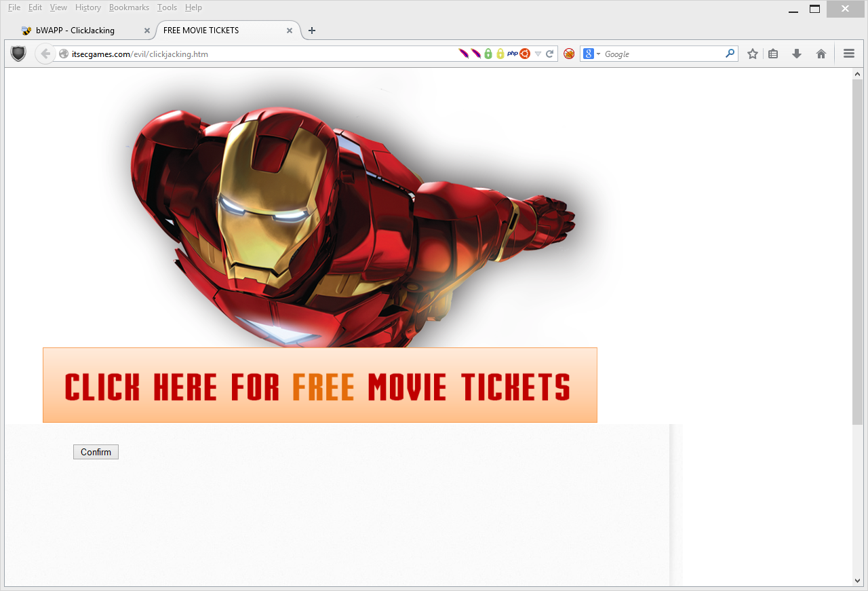Open the hamburger menu icon
The width and height of the screenshot is (868, 591).
848,54
